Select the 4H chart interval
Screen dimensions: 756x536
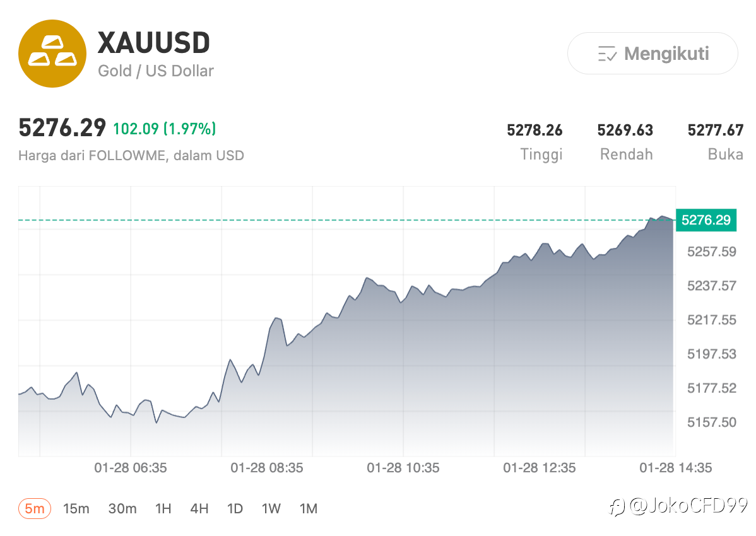[199, 508]
